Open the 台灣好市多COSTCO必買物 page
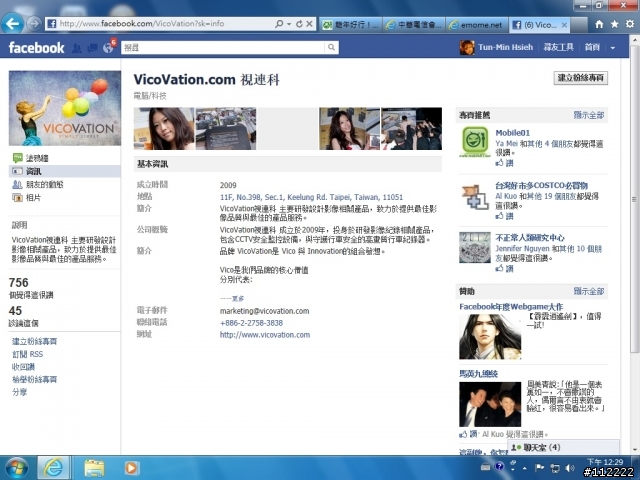Screen dimensions: 640x480 (541, 185)
